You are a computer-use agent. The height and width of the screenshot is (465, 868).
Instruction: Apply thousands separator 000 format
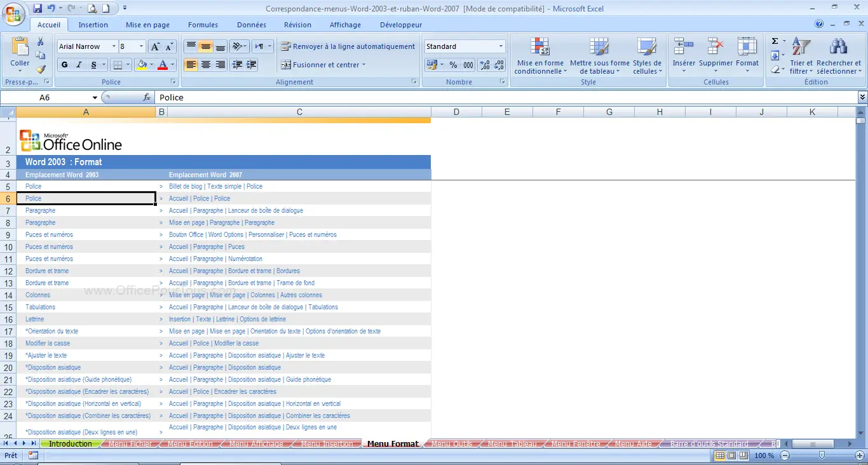pyautogui.click(x=468, y=65)
